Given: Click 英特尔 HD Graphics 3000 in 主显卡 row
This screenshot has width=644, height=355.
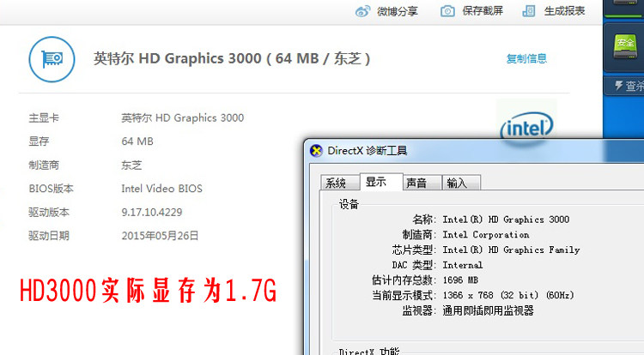Looking at the screenshot, I should [182, 118].
